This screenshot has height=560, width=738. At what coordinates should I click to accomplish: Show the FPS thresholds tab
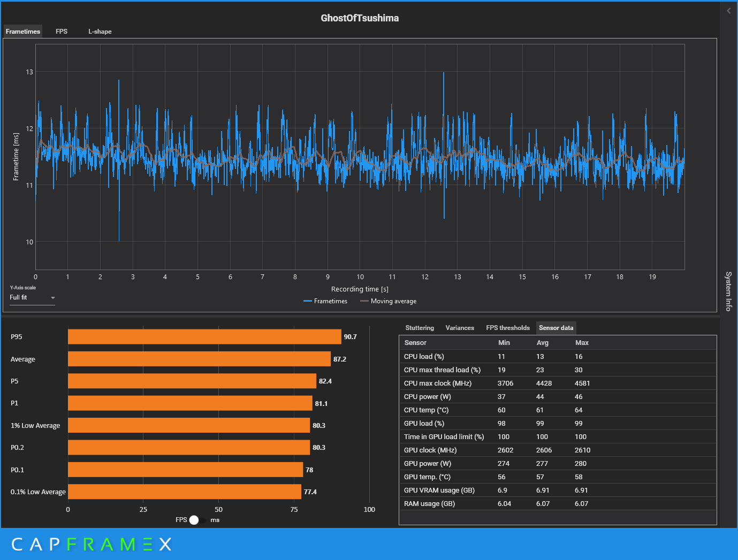pyautogui.click(x=508, y=328)
